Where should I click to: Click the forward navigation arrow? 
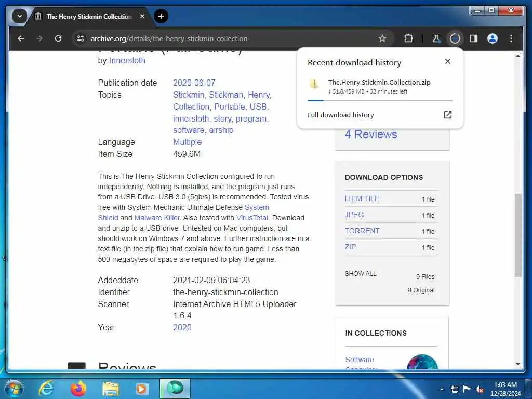coord(39,38)
